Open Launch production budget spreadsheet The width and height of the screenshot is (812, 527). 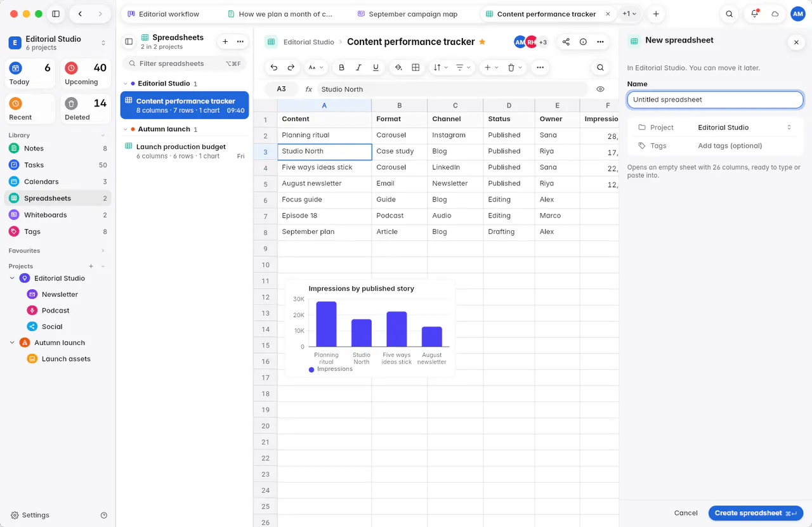pos(185,151)
